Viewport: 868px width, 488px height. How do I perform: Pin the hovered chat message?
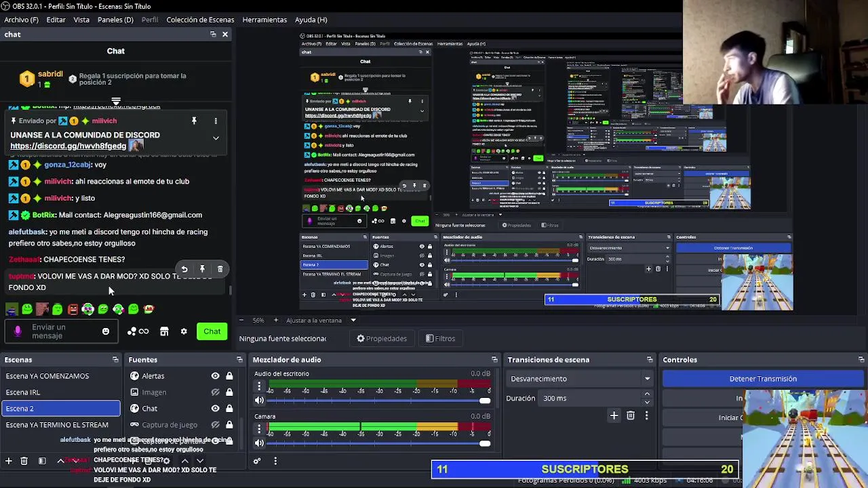(x=202, y=269)
